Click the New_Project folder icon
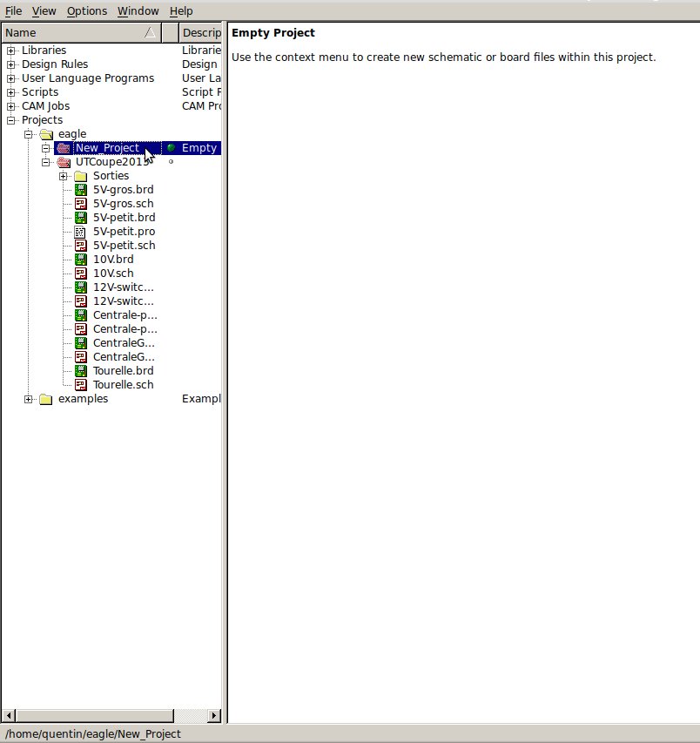 (64, 148)
